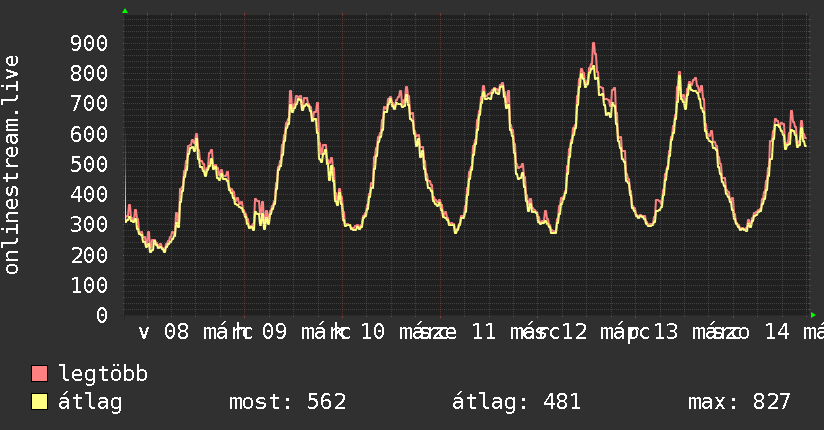Click the átlag: 481 statistic

(x=516, y=402)
